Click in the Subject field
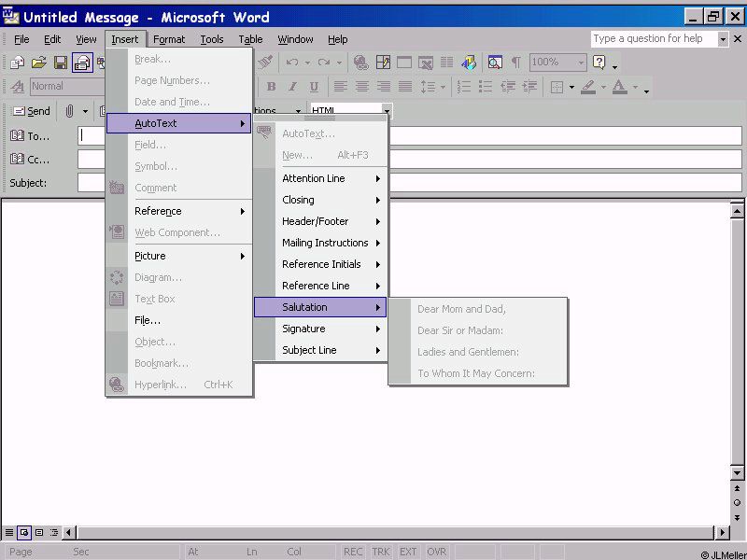Screen dimensions: 747x560 point(560,183)
